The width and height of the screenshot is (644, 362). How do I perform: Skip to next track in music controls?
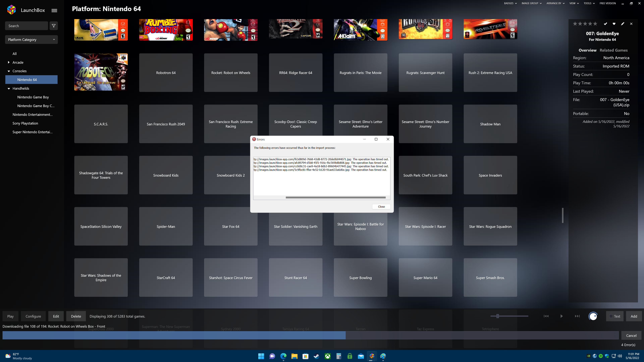[x=577, y=316]
